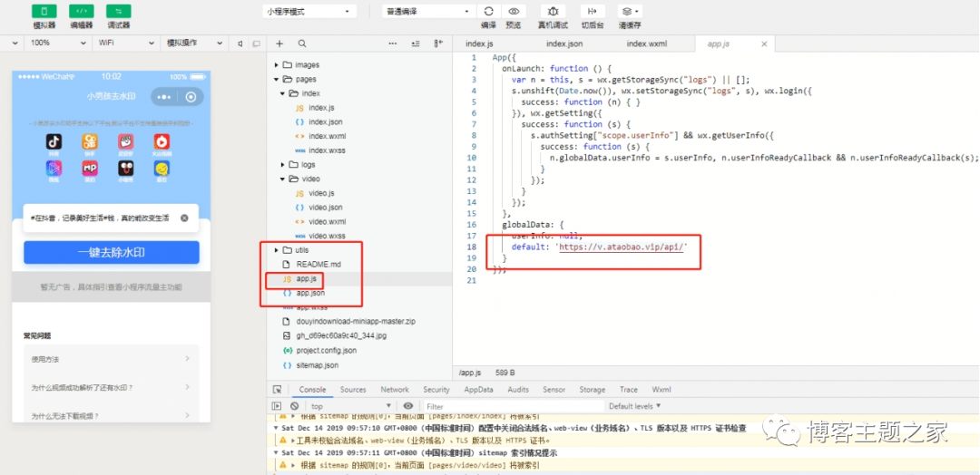The height and width of the screenshot is (475, 980).
Task: Open the Sources debugger tab
Action: point(353,390)
